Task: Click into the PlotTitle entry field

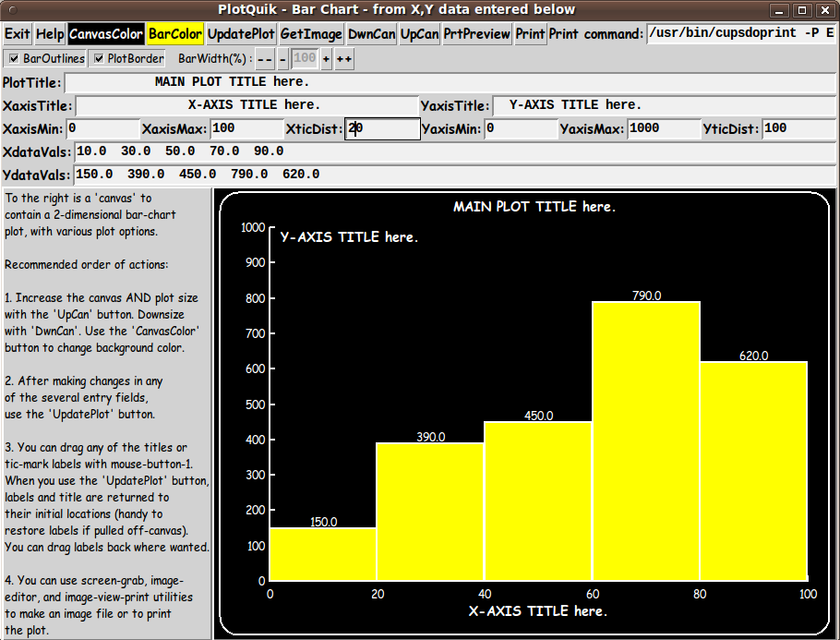Action: [x=450, y=82]
